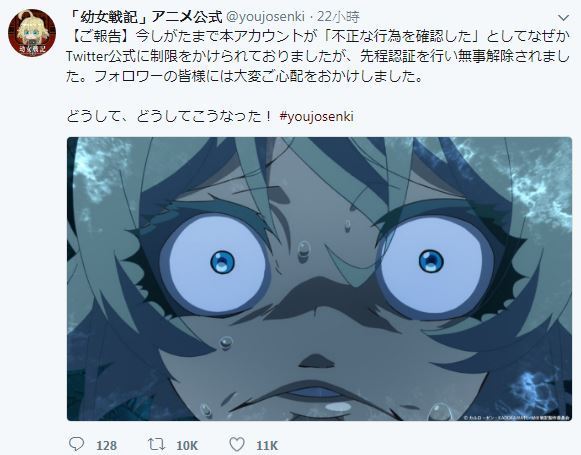This screenshot has height=455, width=581.
Task: View the attached anime face image
Action: point(319,279)
